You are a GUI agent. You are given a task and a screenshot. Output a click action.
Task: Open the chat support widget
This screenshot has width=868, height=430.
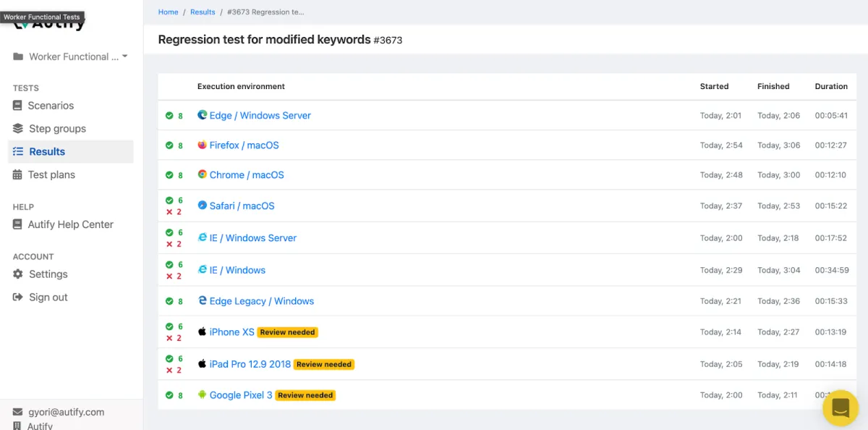point(841,408)
